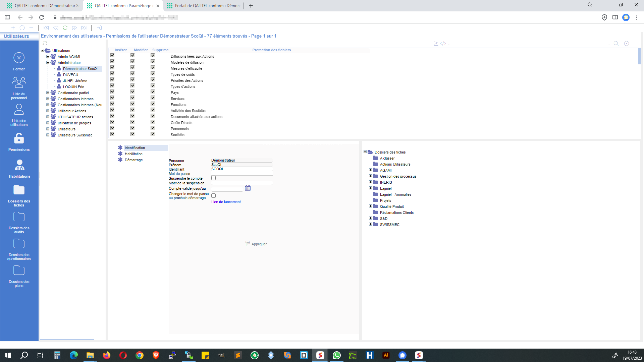Switch to Portail de QALITEL conform tab
The height and width of the screenshot is (362, 644).
tap(204, 6)
